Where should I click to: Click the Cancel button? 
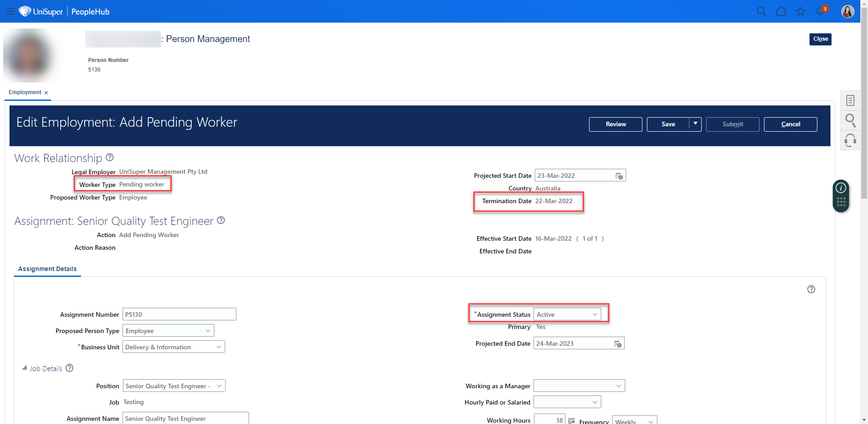[x=790, y=124]
